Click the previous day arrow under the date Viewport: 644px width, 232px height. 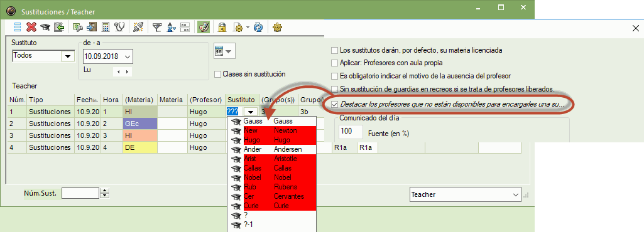[x=118, y=71]
